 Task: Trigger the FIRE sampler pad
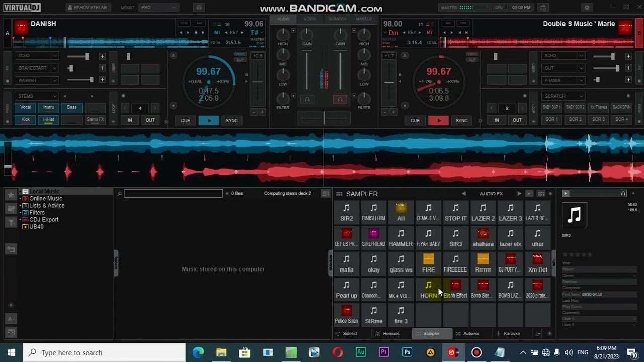pos(428,263)
